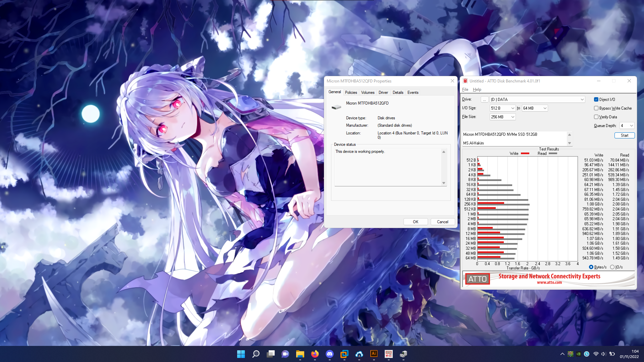The height and width of the screenshot is (362, 644).
Task: Open the I/O Size end dropdown 64 MB
Action: (535, 108)
